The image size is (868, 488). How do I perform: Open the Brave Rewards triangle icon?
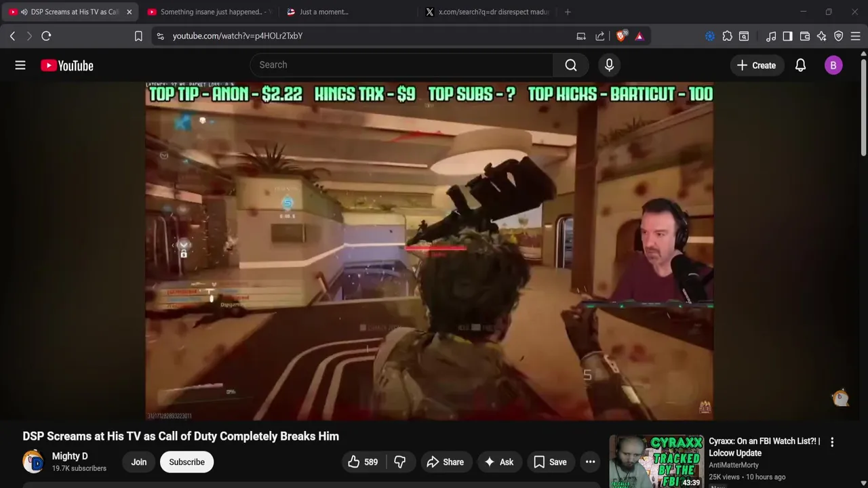point(639,36)
